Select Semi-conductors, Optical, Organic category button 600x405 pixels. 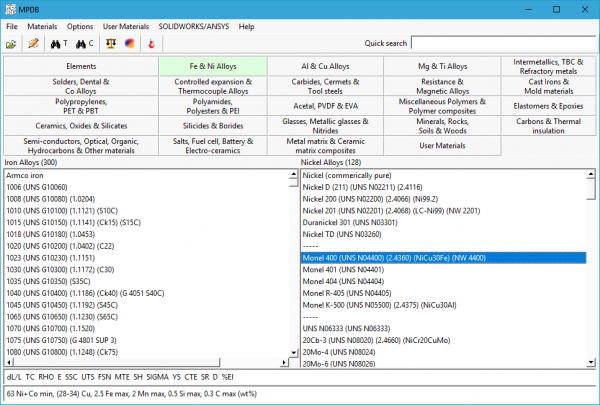pos(81,145)
